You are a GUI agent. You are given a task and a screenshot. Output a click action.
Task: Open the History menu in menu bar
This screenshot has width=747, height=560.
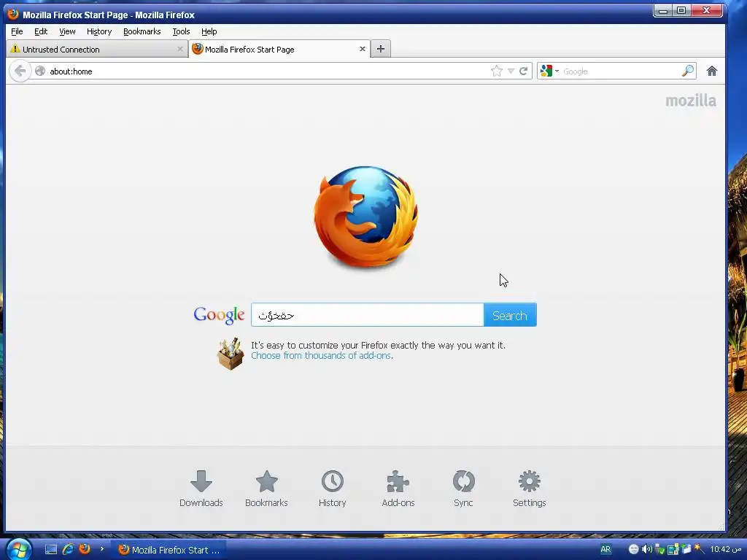pyautogui.click(x=99, y=31)
